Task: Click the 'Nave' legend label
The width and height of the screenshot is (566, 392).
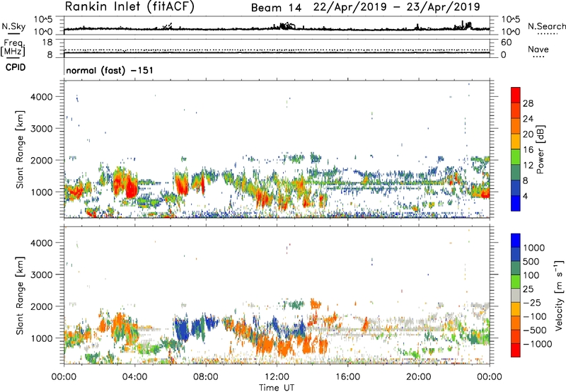Action: click(x=538, y=50)
